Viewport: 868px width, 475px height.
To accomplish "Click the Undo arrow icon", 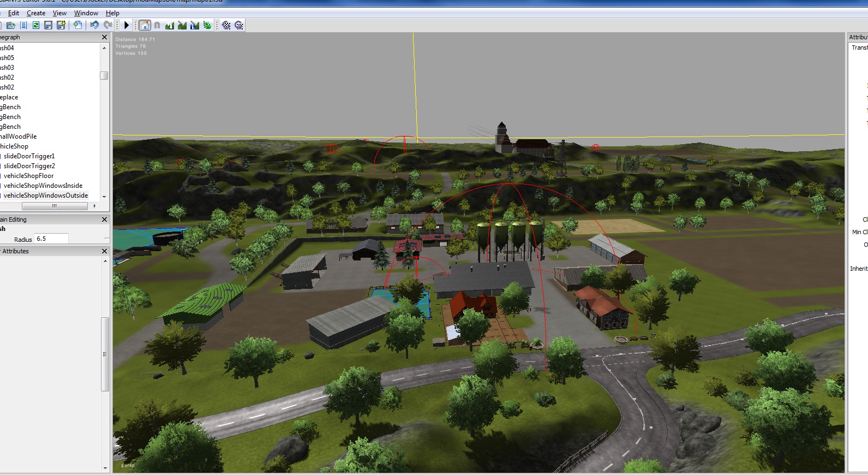I will pos(94,25).
